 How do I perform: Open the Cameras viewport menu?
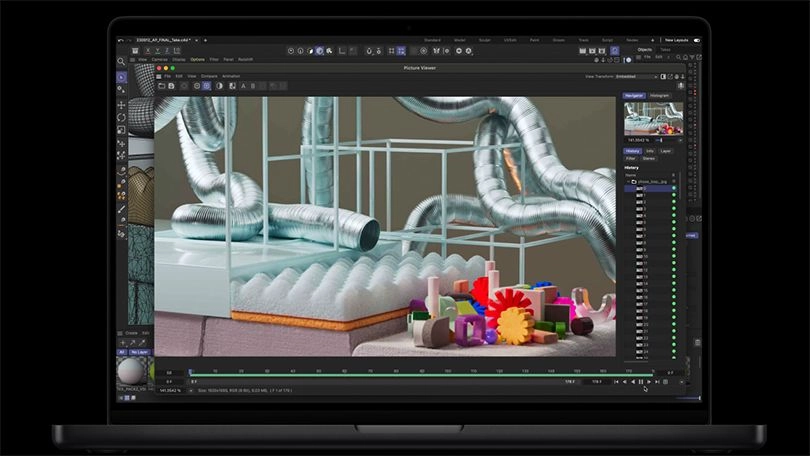tap(160, 60)
